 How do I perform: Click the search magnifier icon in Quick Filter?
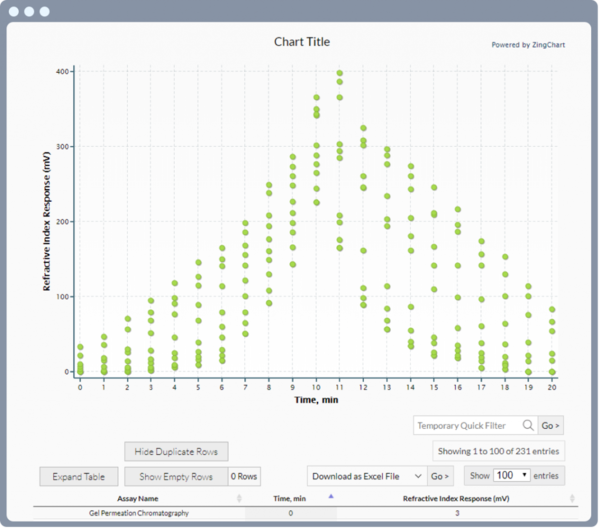point(527,426)
